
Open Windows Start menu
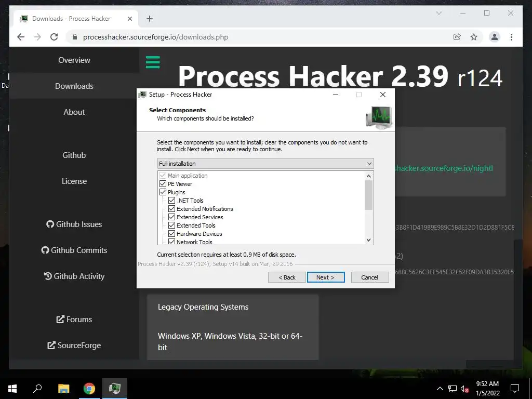[x=12, y=389]
